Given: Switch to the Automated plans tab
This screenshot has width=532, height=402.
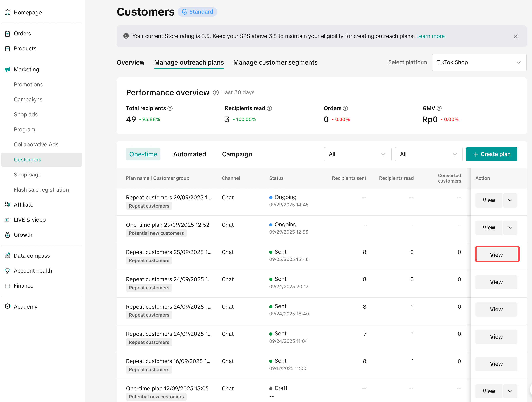Looking at the screenshot, I should [190, 154].
